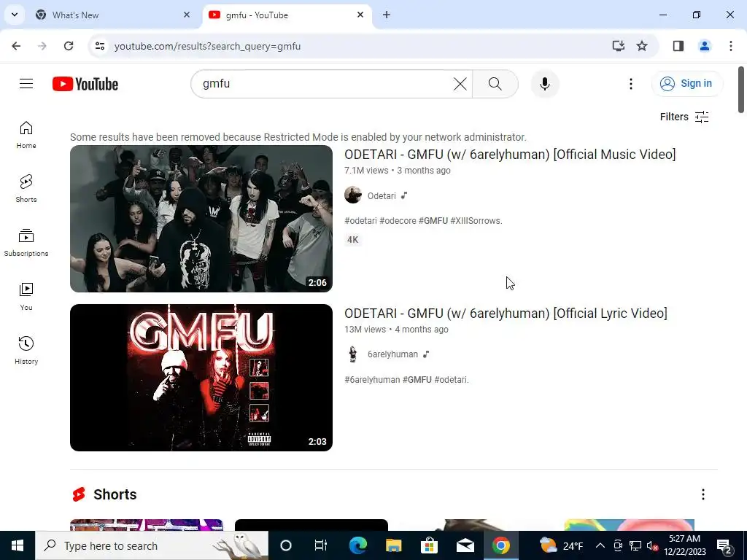Open Subscriptions in the sidebar

pyautogui.click(x=26, y=242)
